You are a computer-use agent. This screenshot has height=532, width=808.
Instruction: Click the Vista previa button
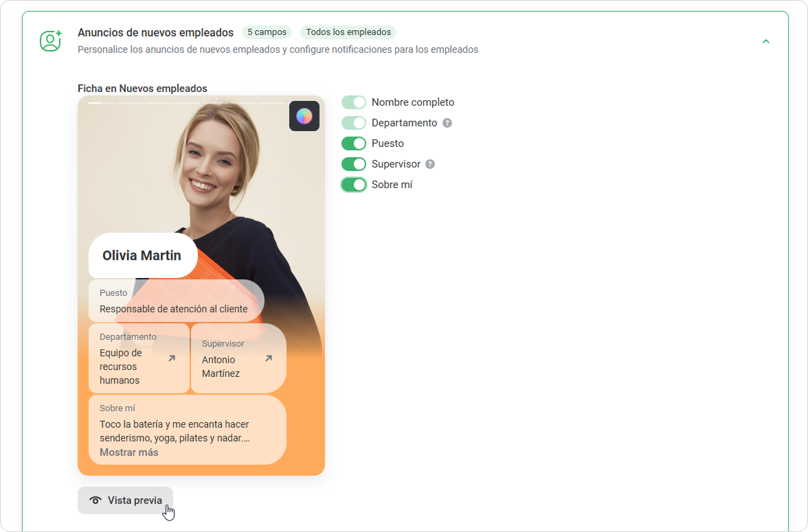[x=126, y=500]
